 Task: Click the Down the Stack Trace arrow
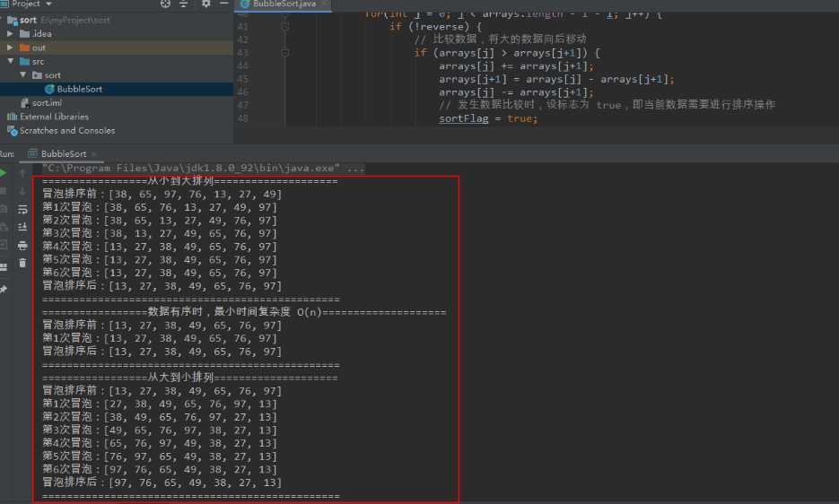(22, 191)
